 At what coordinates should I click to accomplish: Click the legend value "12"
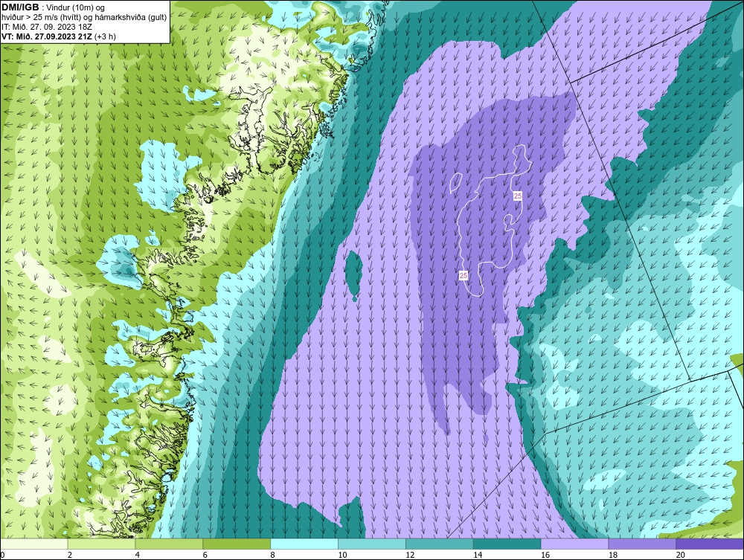tap(410, 555)
